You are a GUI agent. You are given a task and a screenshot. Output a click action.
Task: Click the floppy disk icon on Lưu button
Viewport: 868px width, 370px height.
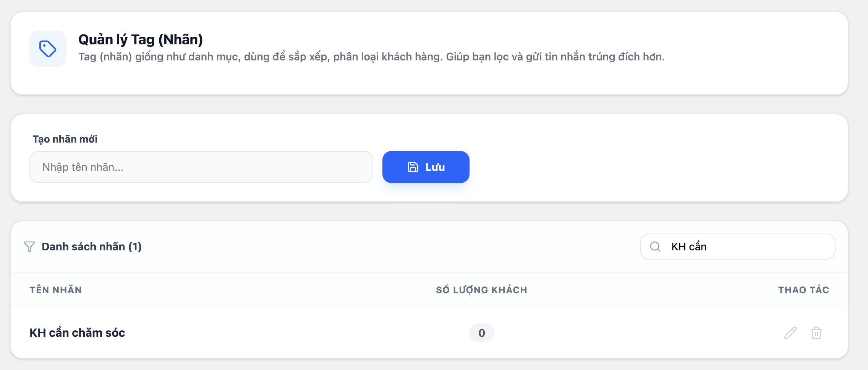tap(413, 167)
